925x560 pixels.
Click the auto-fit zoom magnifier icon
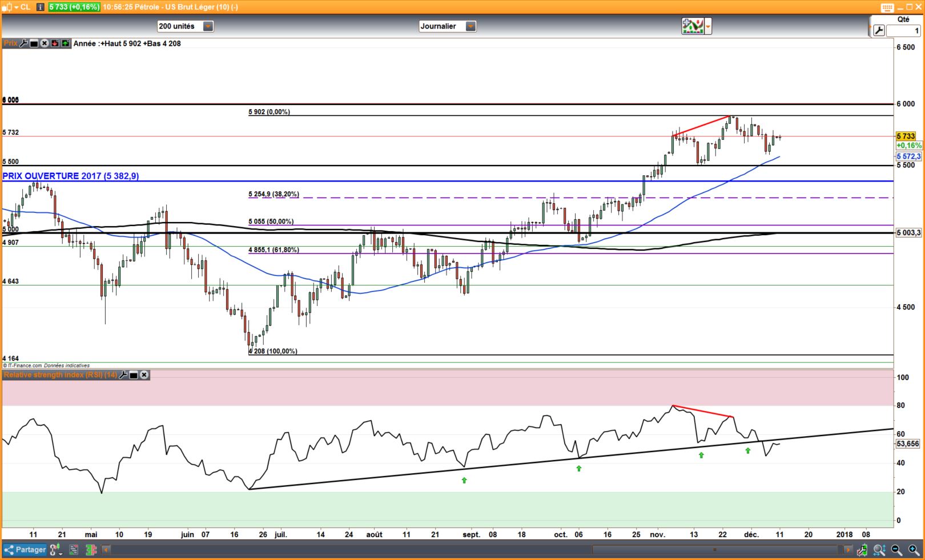pos(879,550)
